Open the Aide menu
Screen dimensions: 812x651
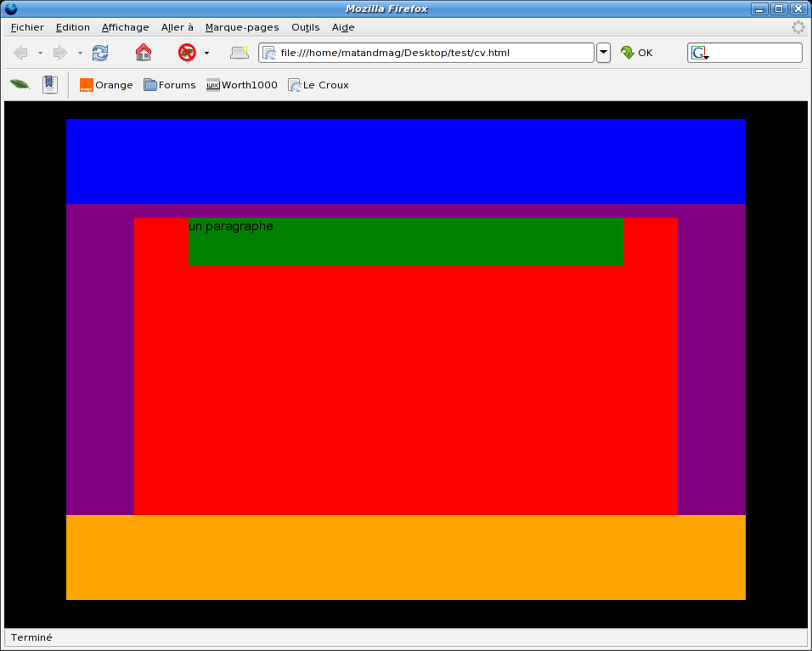coord(343,27)
